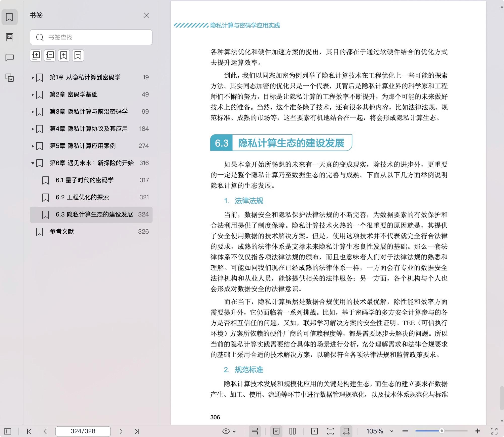Open the bookmarks sidebar panel icon

click(x=10, y=17)
